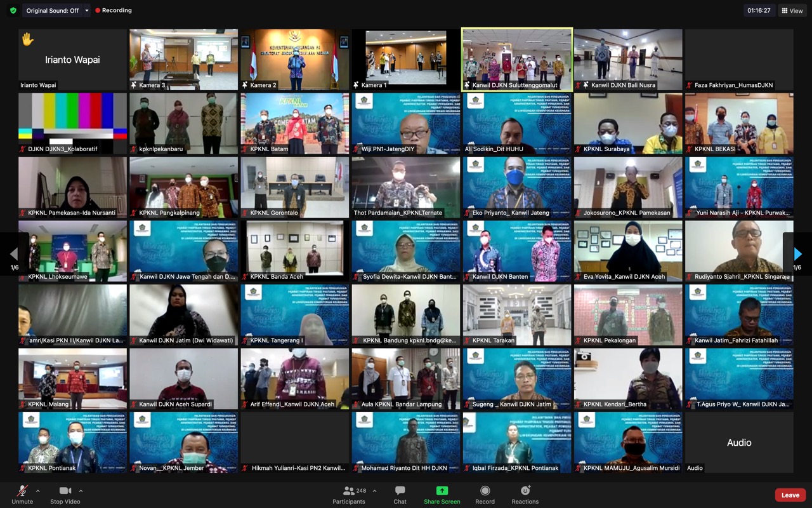Screen dimensions: 812x508
Task: Select the KPKNL Batam video tile
Action: [294, 123]
